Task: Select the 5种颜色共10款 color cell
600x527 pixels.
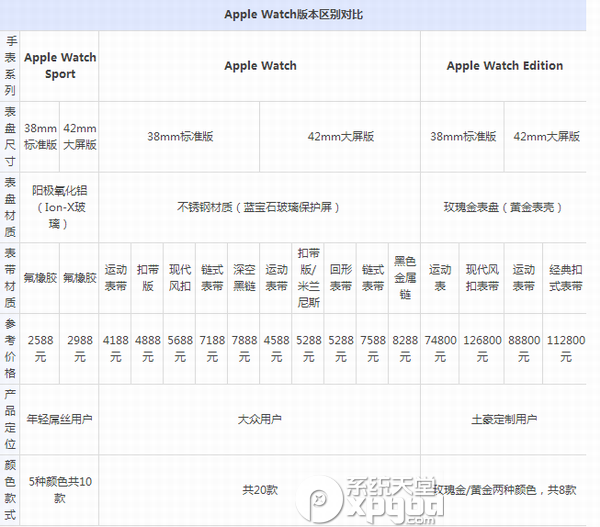Action: [x=60, y=489]
